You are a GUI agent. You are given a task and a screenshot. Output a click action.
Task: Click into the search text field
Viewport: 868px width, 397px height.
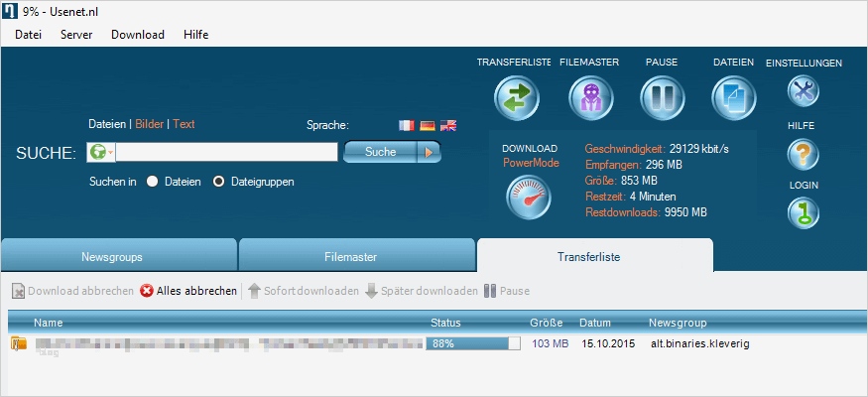(226, 152)
